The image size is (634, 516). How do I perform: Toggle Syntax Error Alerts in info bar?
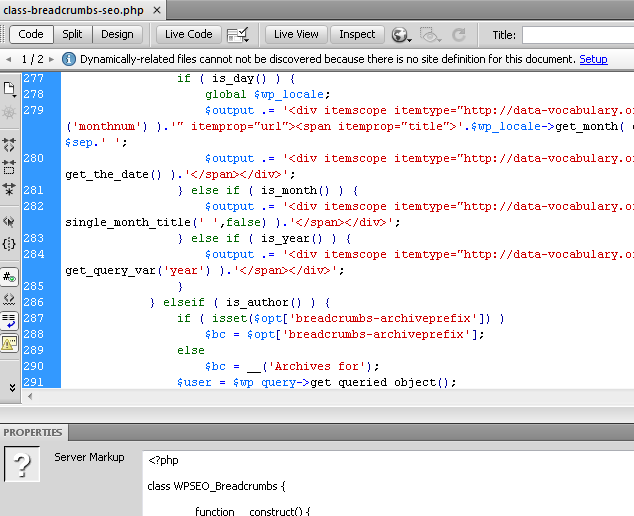9,344
